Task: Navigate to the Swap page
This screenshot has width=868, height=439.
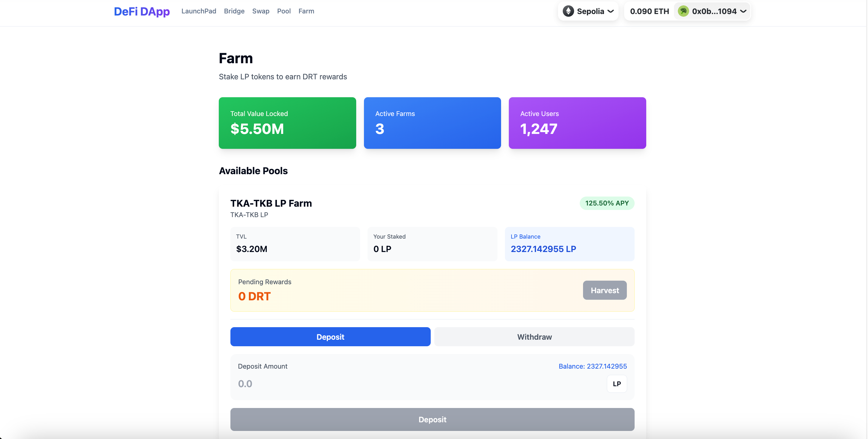Action: coord(261,11)
